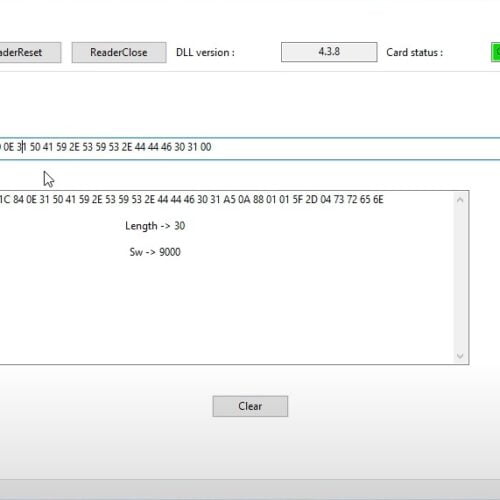Click the 'Card status :' label
This screenshot has height=500, width=500.
414,52
